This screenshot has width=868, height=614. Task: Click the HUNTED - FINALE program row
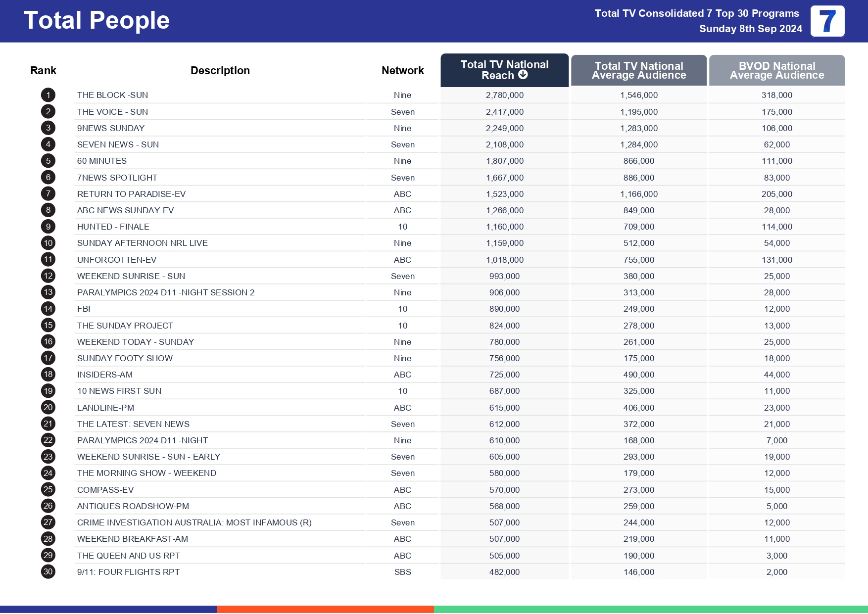pyautogui.click(x=113, y=227)
